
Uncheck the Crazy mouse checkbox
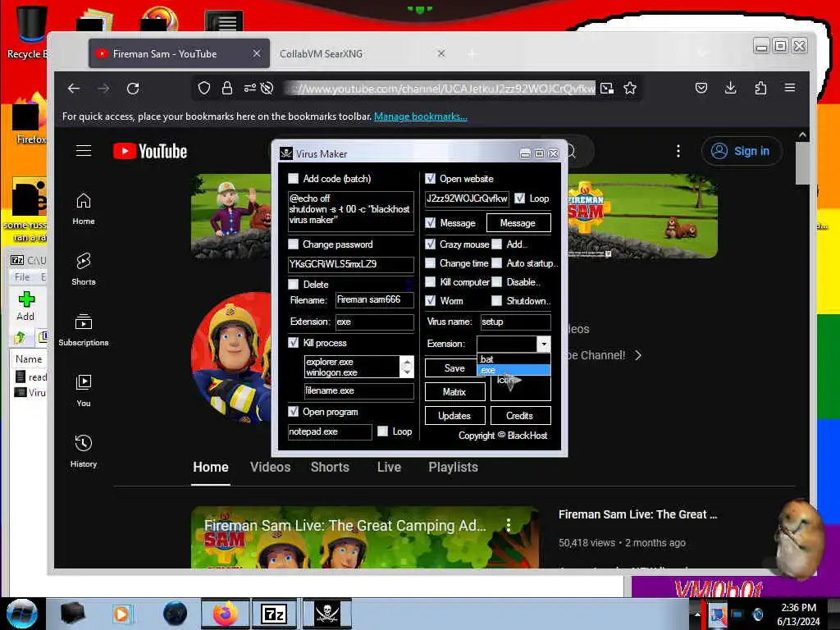pyautogui.click(x=430, y=244)
